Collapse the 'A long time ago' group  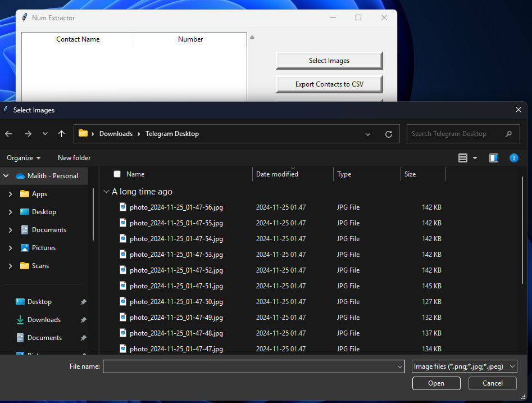tap(106, 192)
